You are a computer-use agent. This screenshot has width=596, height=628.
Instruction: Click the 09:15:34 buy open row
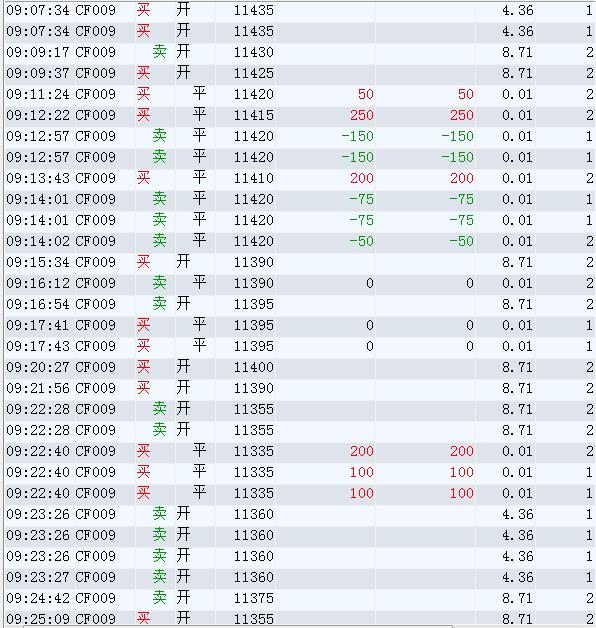click(300, 262)
